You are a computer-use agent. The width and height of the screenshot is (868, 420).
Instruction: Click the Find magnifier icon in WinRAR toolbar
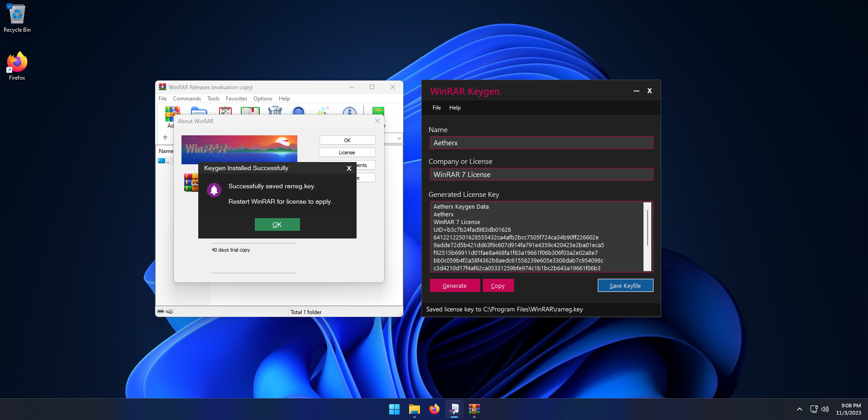[299, 111]
